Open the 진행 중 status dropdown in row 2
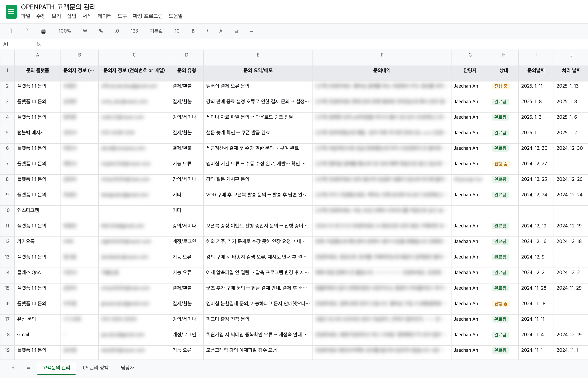Viewport: 588px width, 378px height. [x=501, y=86]
